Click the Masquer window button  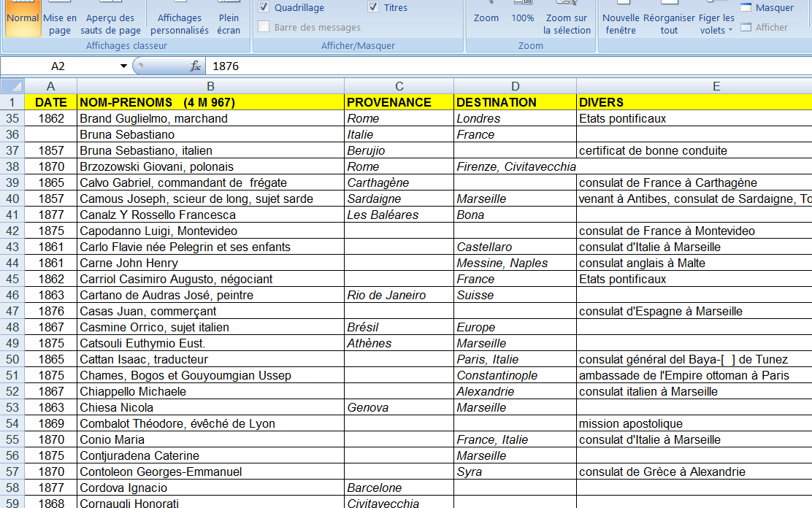pyautogui.click(x=767, y=8)
